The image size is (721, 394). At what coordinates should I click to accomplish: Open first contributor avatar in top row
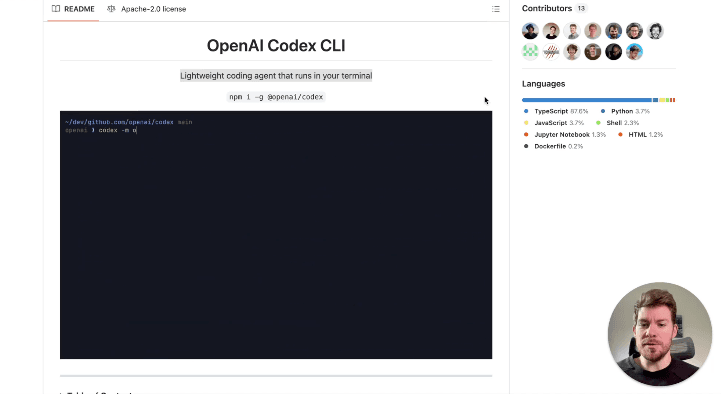coord(530,31)
